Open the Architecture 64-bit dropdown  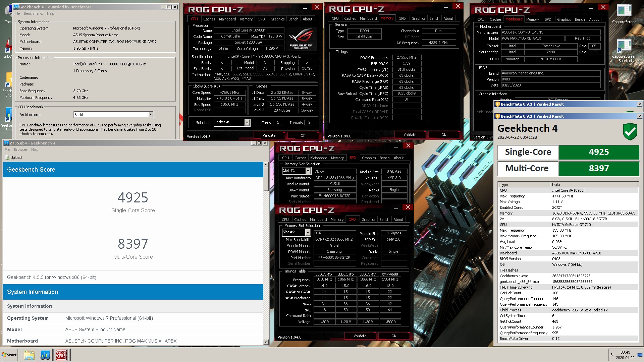(150, 114)
